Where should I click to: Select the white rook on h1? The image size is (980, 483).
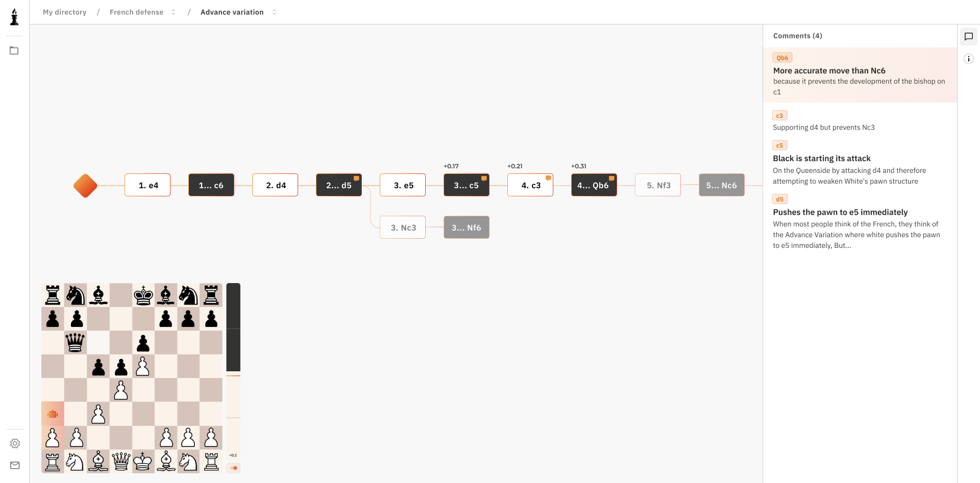[x=211, y=461]
